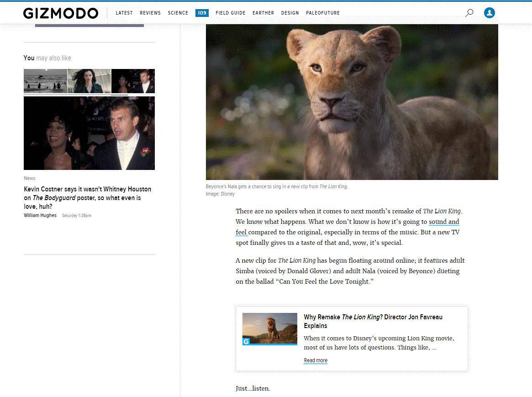Click the user account profile icon
The image size is (532, 397).
[x=489, y=13]
